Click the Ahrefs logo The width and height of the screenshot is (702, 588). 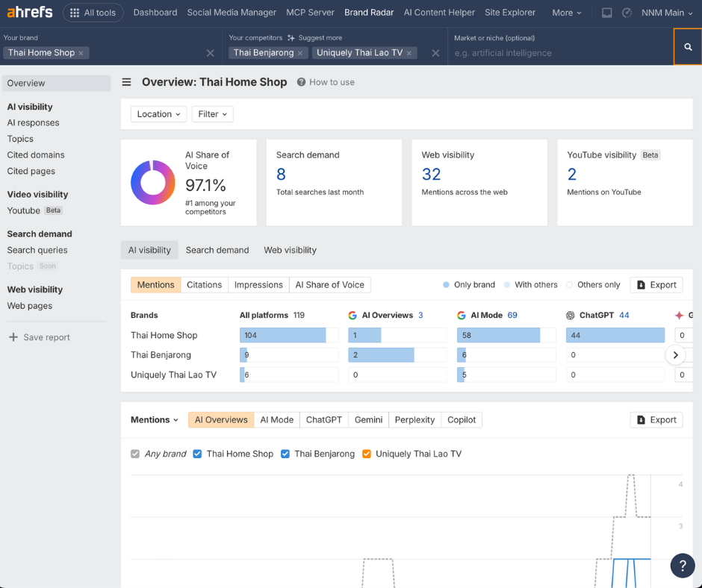[30, 12]
